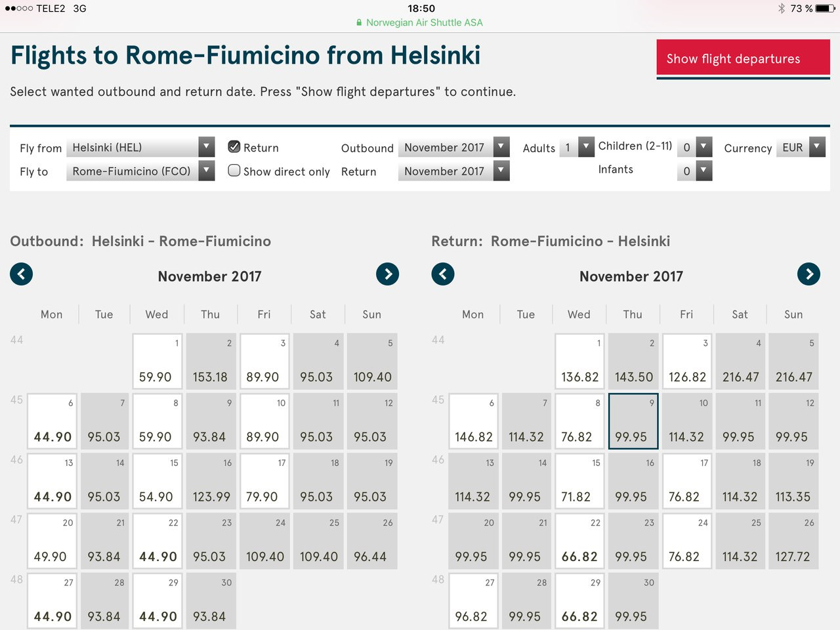Go to next month in Return calendar
Screen dimensions: 840x630
(808, 274)
